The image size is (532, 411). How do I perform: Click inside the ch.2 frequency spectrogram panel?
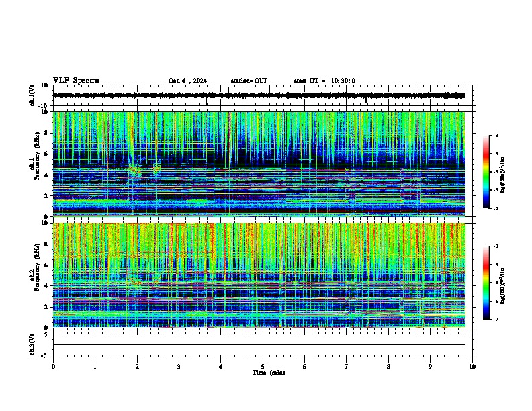click(264, 275)
